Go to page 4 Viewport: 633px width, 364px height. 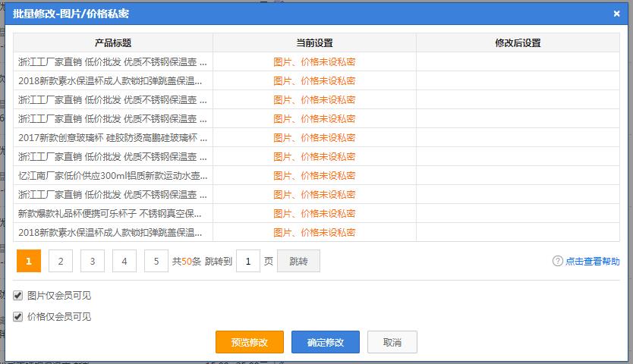point(124,261)
